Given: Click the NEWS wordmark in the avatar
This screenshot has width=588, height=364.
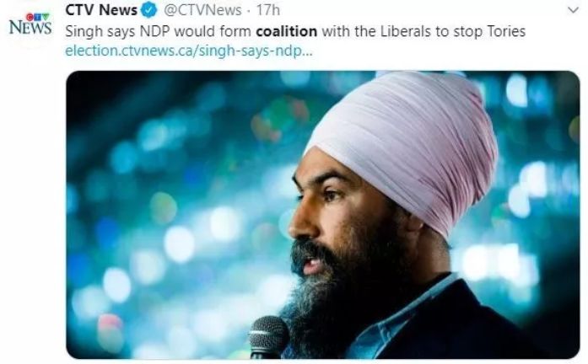Looking at the screenshot, I should point(30,28).
